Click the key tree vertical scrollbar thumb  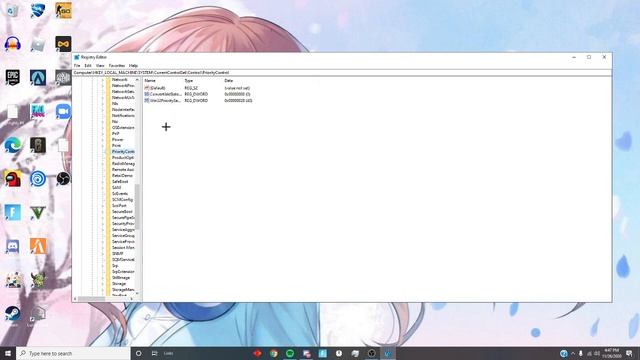point(137,206)
